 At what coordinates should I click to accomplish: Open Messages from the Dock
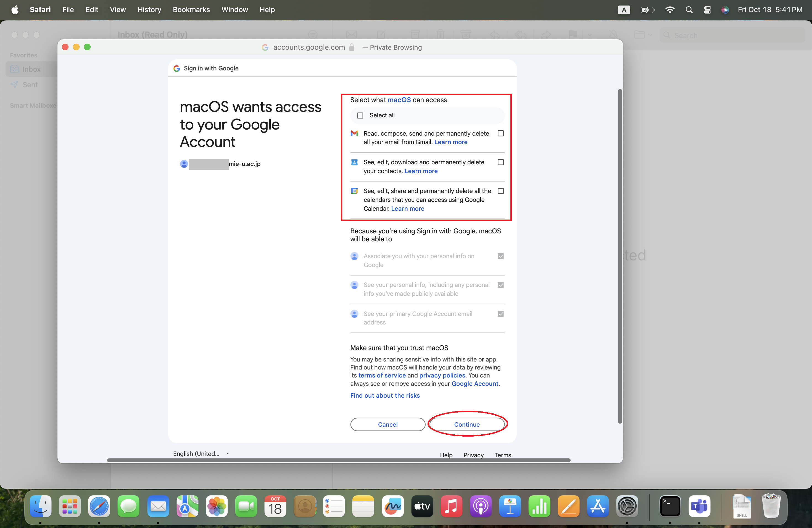(x=128, y=506)
